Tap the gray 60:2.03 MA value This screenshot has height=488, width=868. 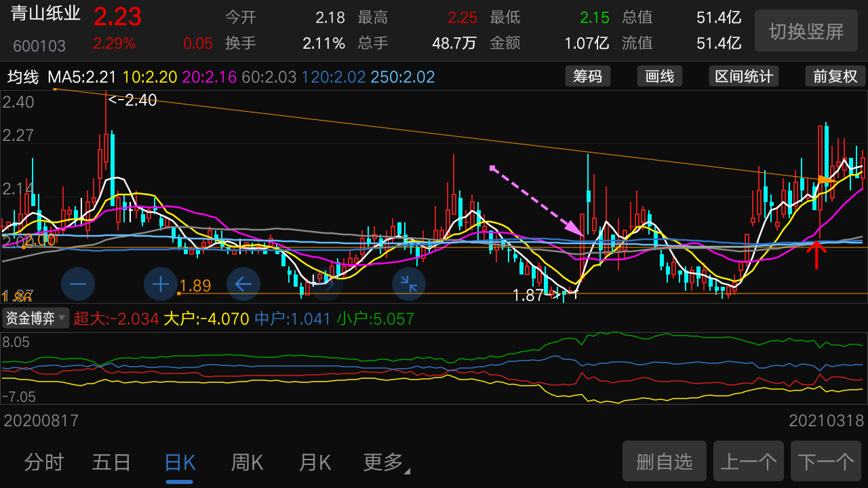[x=269, y=77]
